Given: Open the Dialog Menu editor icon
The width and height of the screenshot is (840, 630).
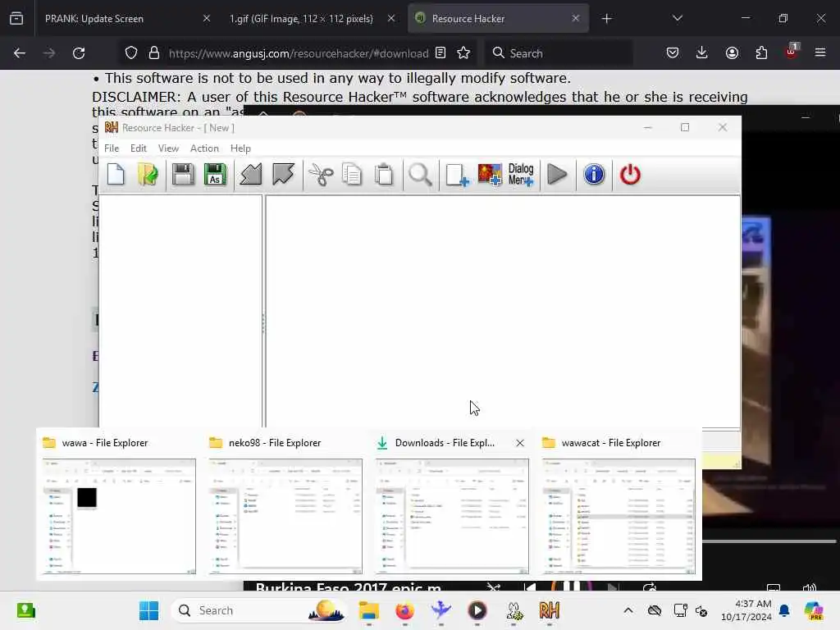Looking at the screenshot, I should (521, 175).
